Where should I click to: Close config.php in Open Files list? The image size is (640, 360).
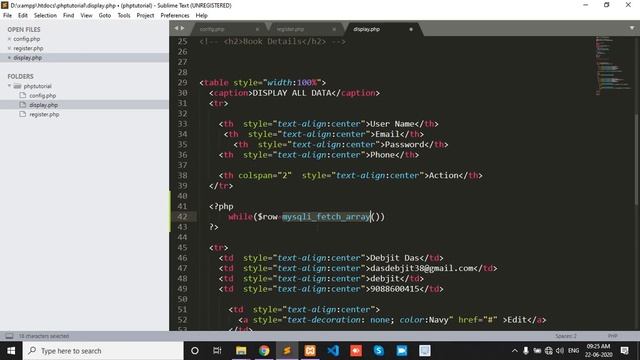pos(9,39)
